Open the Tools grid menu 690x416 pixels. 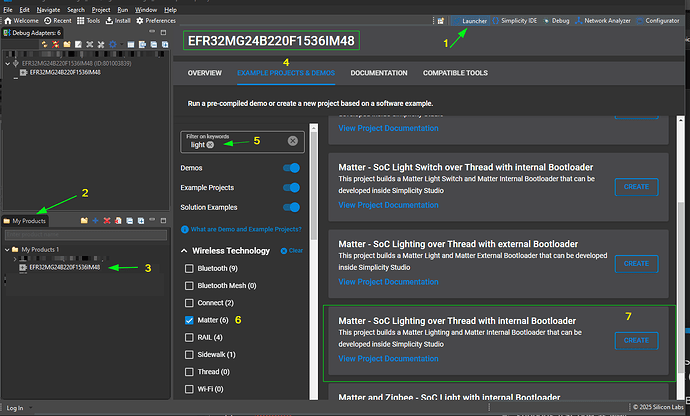click(x=88, y=21)
